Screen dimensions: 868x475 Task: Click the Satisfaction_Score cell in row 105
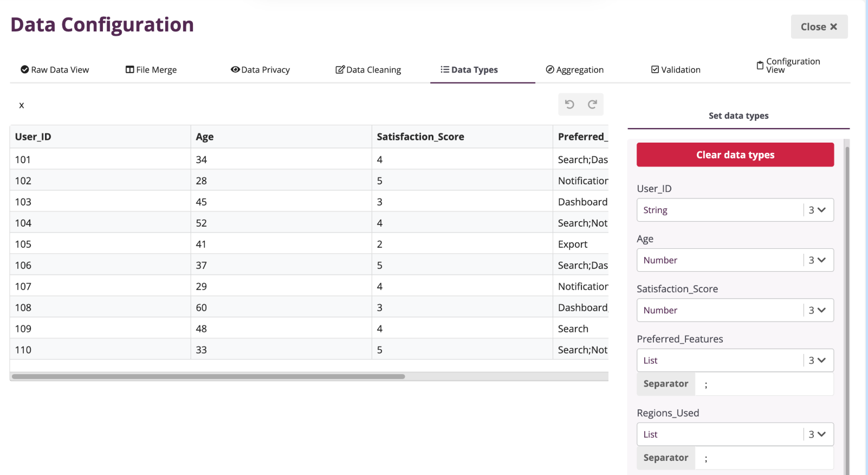(x=462, y=244)
